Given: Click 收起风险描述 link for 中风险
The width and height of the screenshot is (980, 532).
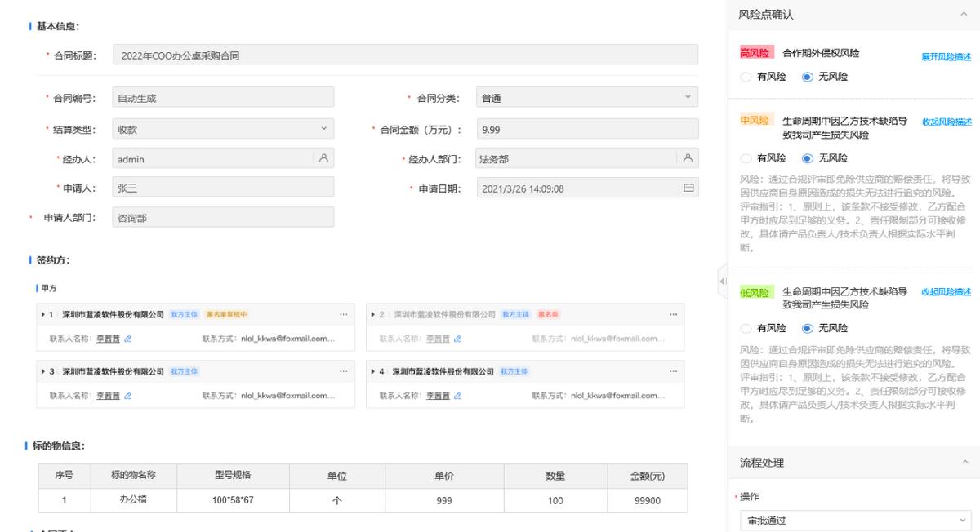Looking at the screenshot, I should pyautogui.click(x=946, y=122).
